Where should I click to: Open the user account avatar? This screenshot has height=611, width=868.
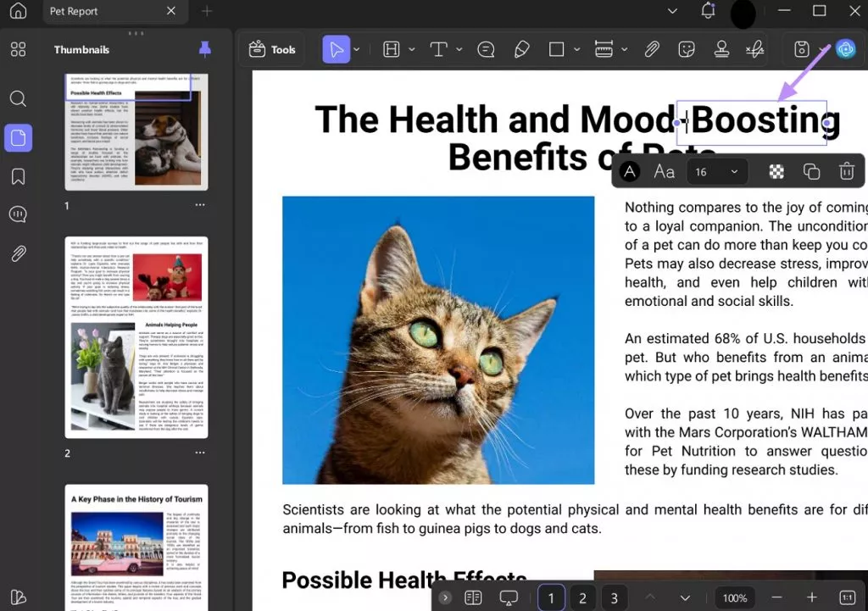[x=743, y=14]
